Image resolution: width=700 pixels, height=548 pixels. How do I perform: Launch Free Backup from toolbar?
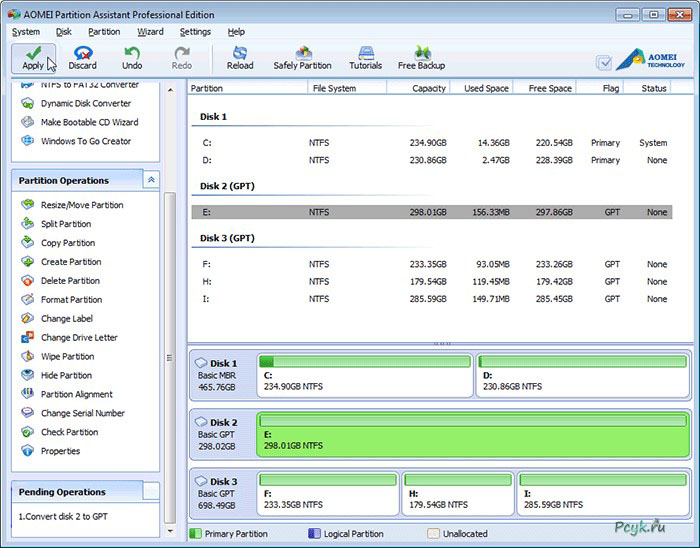click(x=421, y=58)
